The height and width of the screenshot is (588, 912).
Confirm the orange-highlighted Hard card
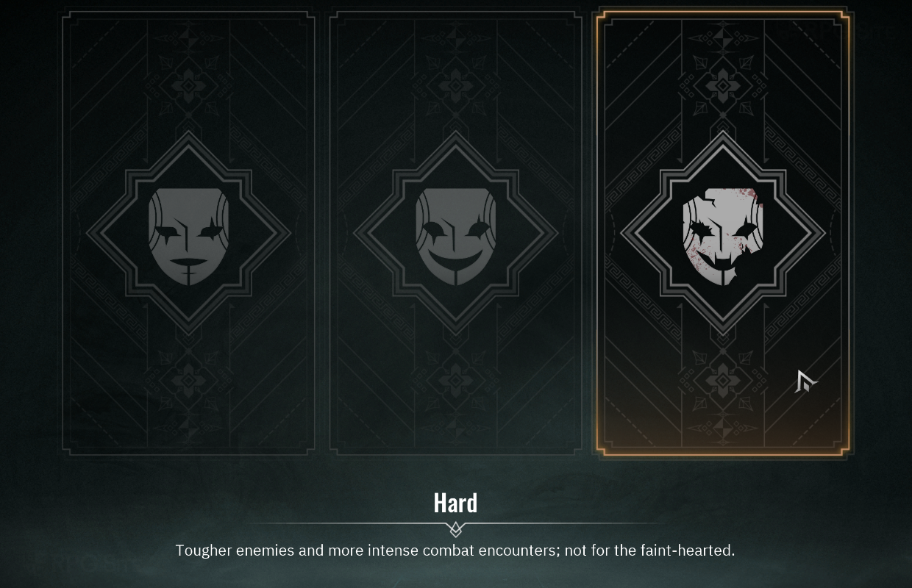pyautogui.click(x=723, y=233)
